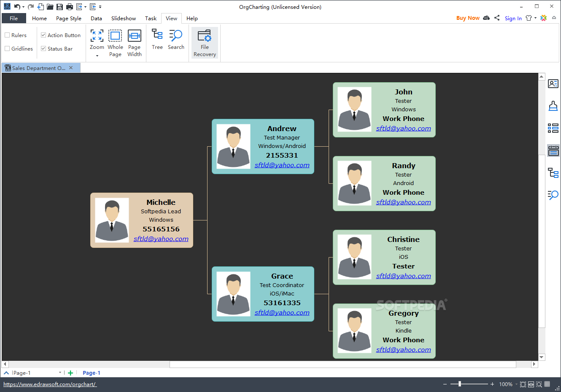Screen dimensions: 561x392
Task: Open File Recovery
Action: (205, 43)
